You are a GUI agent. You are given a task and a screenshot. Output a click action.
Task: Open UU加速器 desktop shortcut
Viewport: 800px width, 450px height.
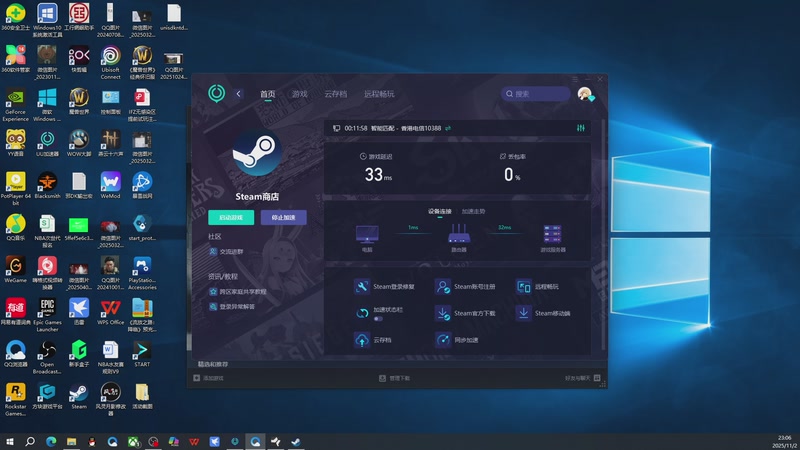(x=47, y=143)
